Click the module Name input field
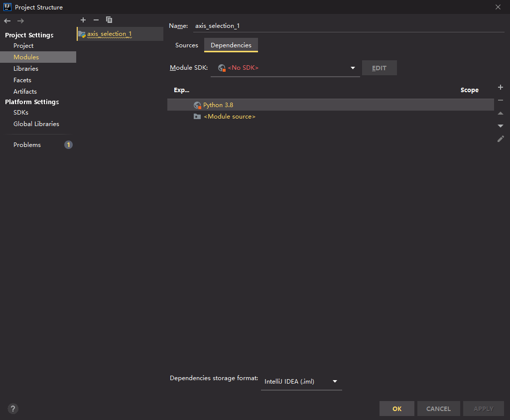 click(349, 26)
